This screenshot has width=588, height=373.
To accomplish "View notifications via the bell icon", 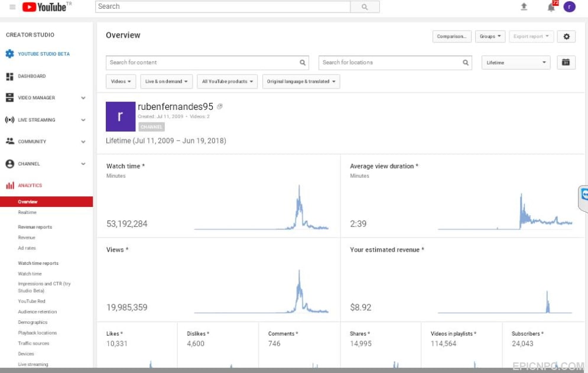I will pos(551,7).
